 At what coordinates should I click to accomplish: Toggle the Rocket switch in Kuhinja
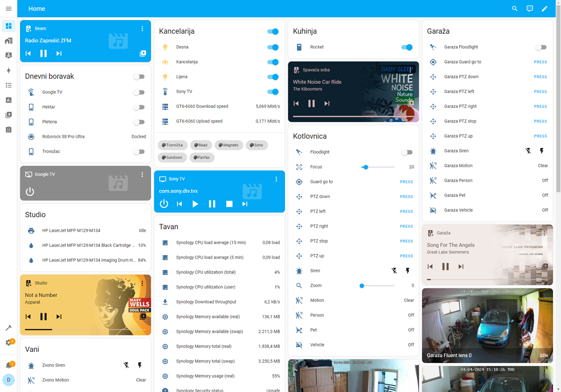pyautogui.click(x=407, y=48)
